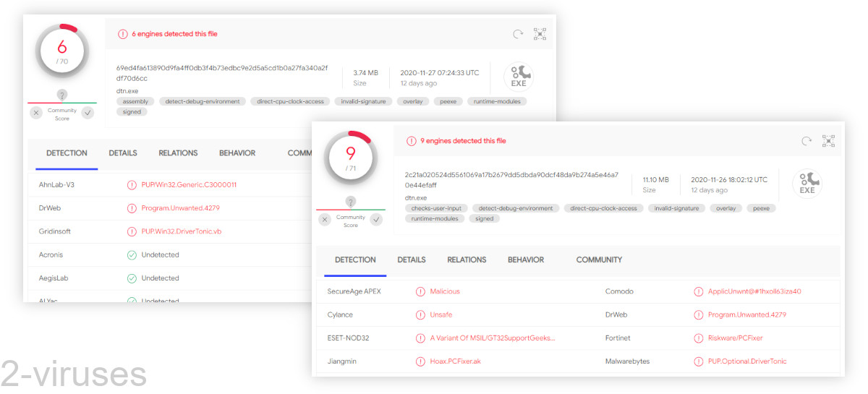Click alert icon next to Hoax.PCFixer.ak
The image size is (868, 394).
click(420, 361)
